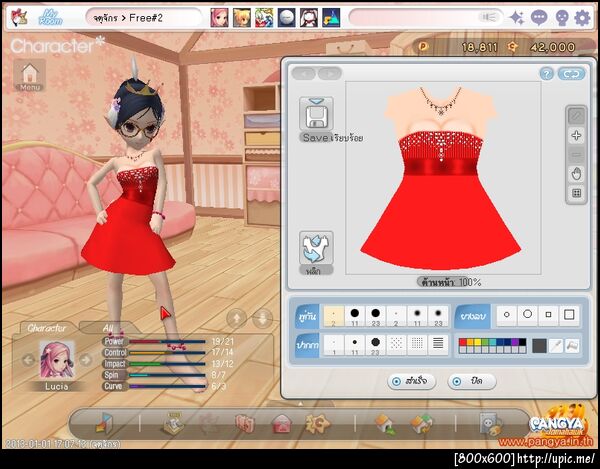Click the Lucia character portrait
Image resolution: width=600 pixels, height=469 pixels.
(57, 360)
